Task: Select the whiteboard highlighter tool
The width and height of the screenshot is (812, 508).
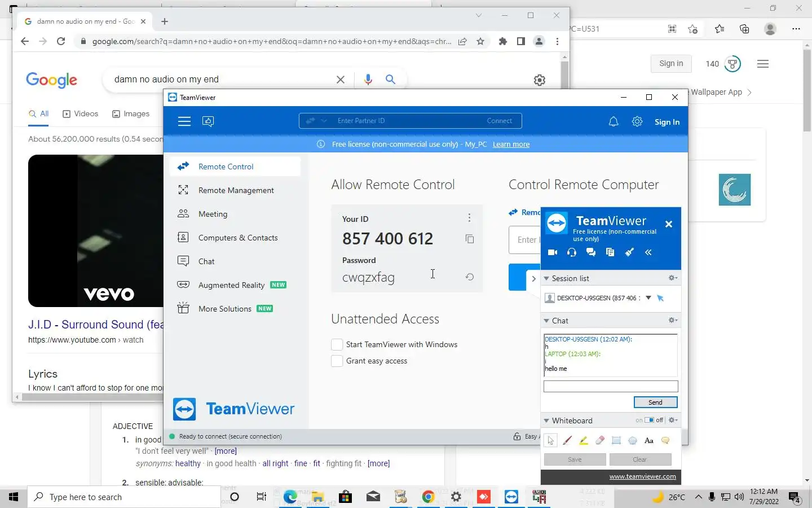Action: click(584, 441)
